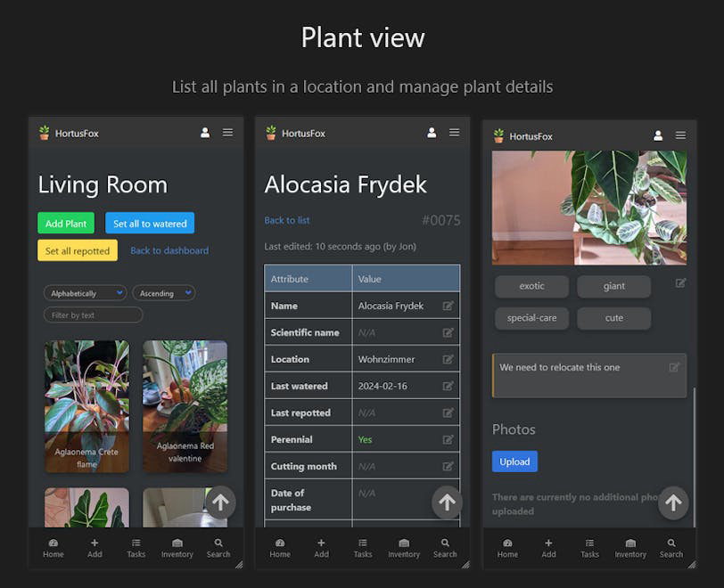724x588 pixels.
Task: Open Inventory tab in Living Room bottom bar
Action: point(177,548)
